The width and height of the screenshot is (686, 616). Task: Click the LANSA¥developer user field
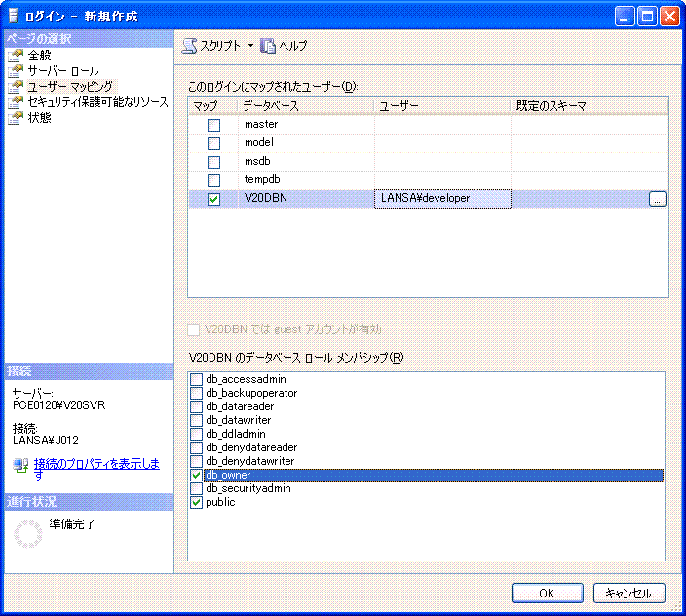point(442,199)
